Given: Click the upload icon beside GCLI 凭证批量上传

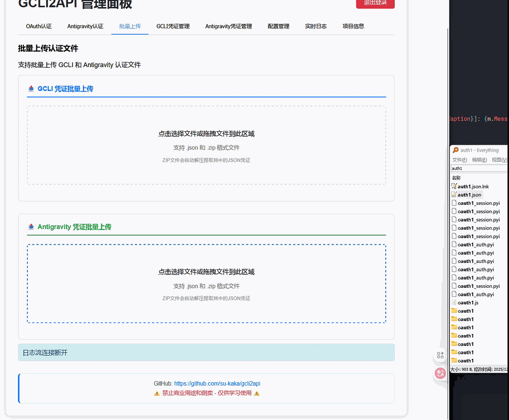Looking at the screenshot, I should [31, 88].
